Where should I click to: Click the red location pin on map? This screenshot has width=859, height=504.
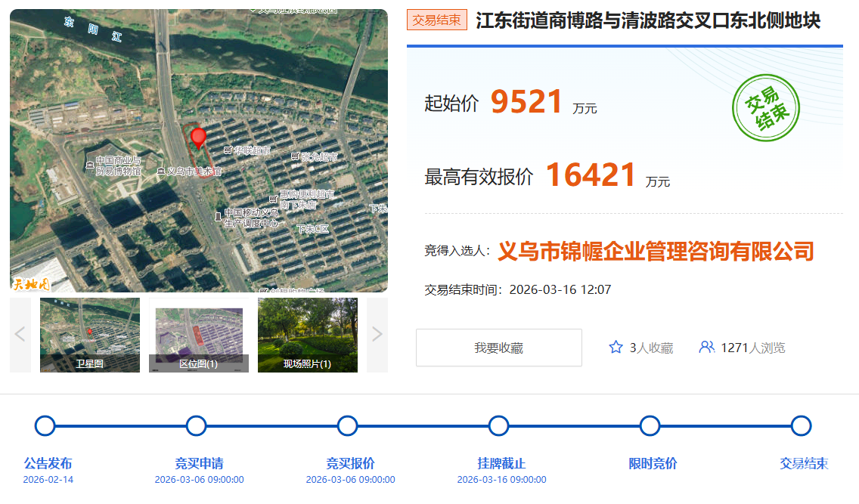[198, 138]
